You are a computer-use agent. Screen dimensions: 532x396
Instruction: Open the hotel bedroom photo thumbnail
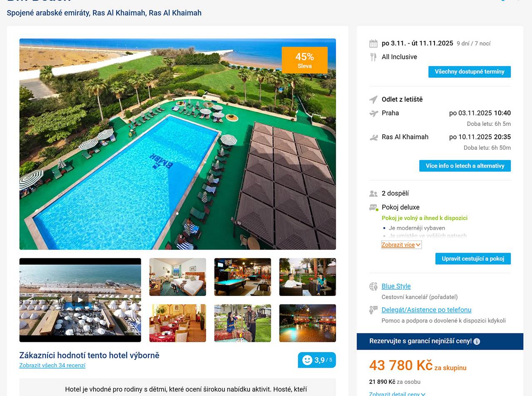(177, 277)
